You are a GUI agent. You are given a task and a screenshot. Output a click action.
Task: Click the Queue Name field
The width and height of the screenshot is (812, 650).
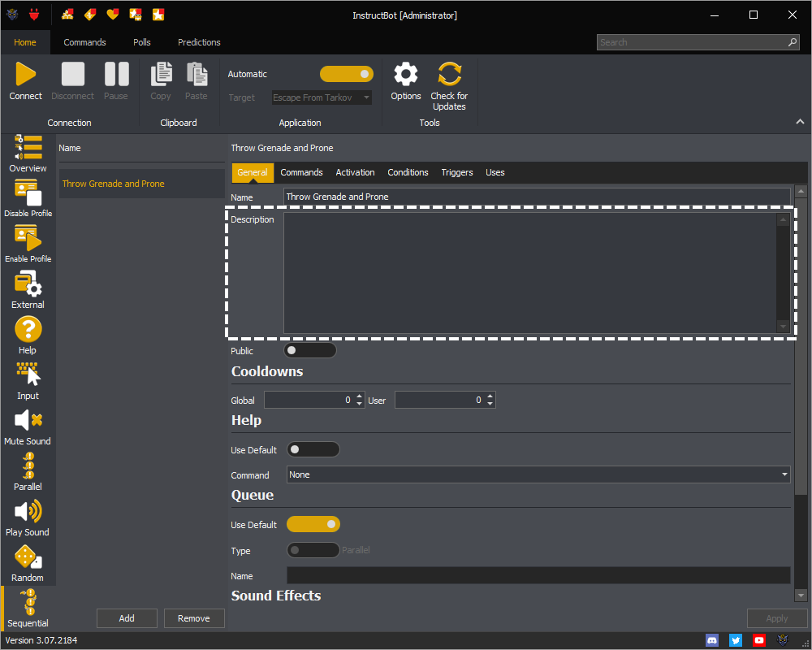pyautogui.click(x=538, y=576)
